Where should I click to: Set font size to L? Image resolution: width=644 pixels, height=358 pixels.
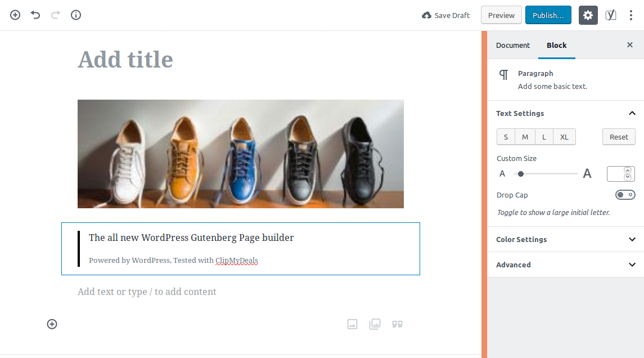click(544, 137)
